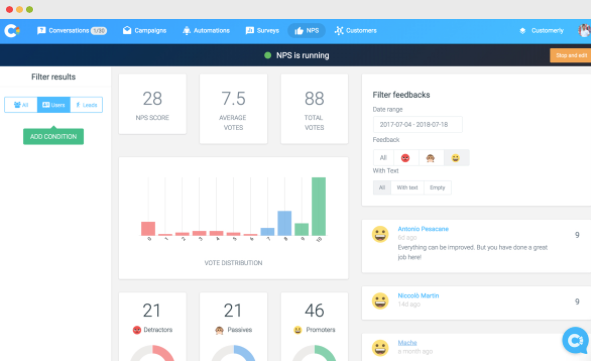Choose the Empty text filter option
Viewport: 591px width, 361px height.
point(438,187)
